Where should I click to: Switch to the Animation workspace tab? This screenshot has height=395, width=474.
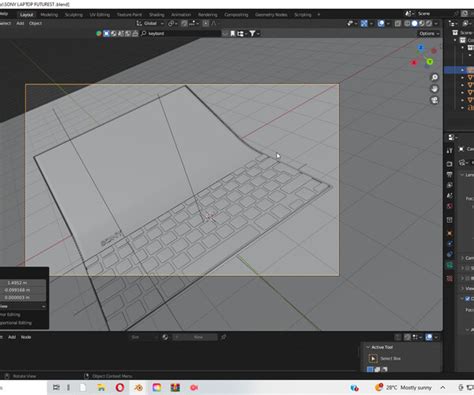(x=181, y=15)
